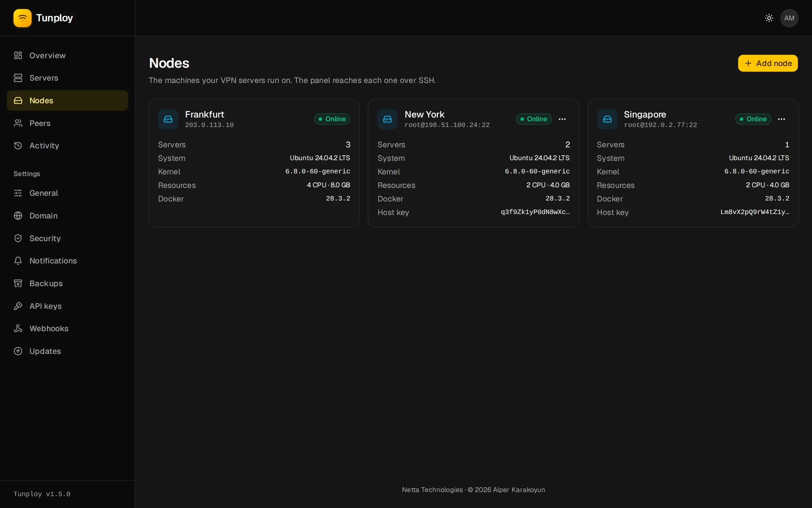Open the Activity log
Screen dimensions: 812x508
[67, 146]
